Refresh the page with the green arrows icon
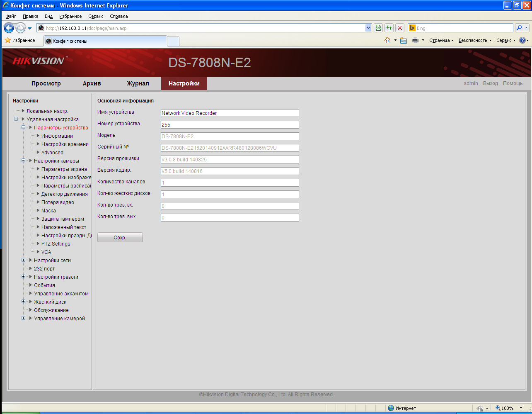Screen dimensions: 532x414 click(389, 28)
